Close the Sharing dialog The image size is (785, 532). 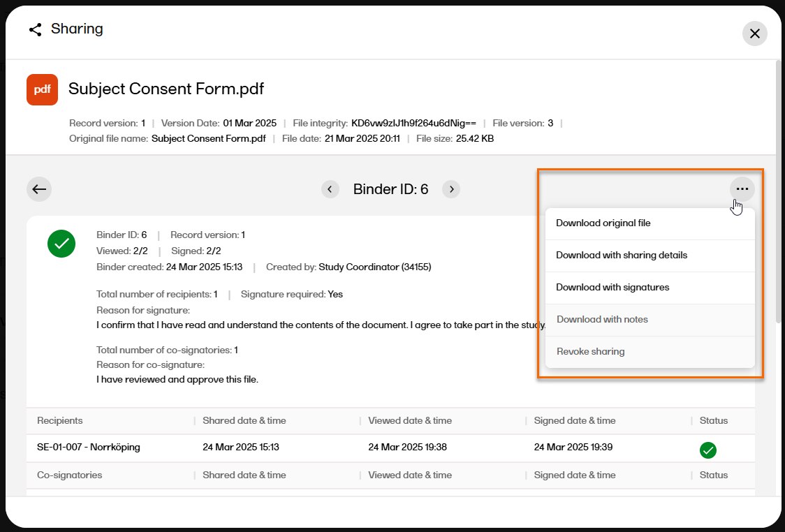coord(754,34)
